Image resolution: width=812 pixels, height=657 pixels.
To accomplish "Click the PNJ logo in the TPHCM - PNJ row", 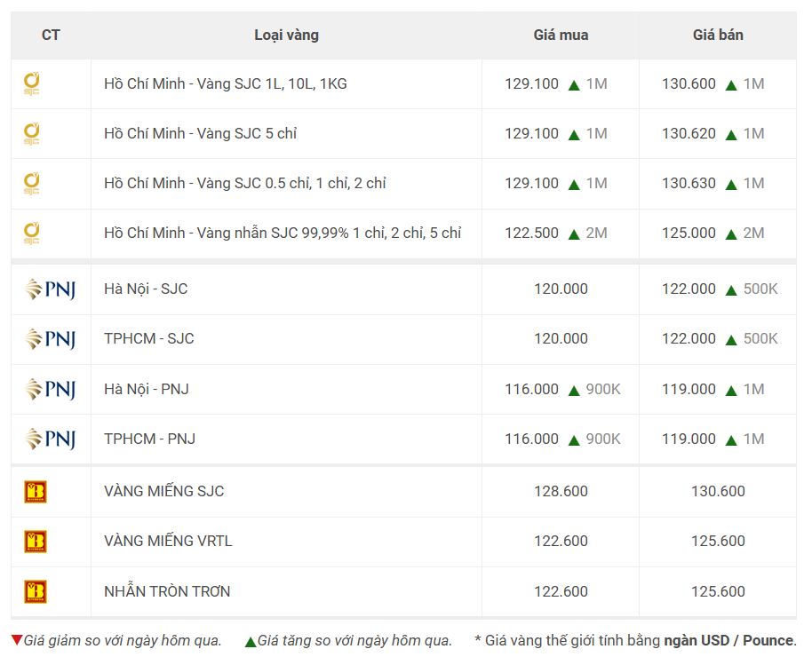I will point(51,439).
